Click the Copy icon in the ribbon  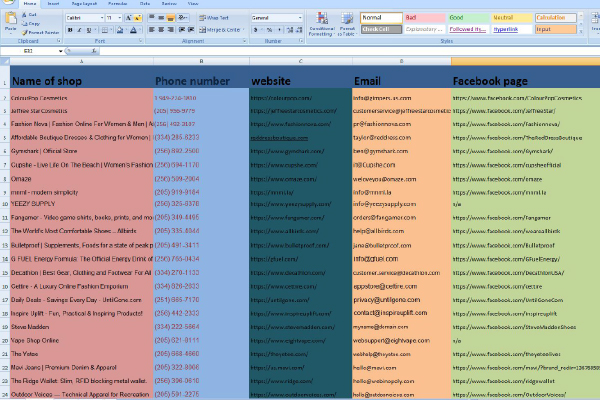33,24
